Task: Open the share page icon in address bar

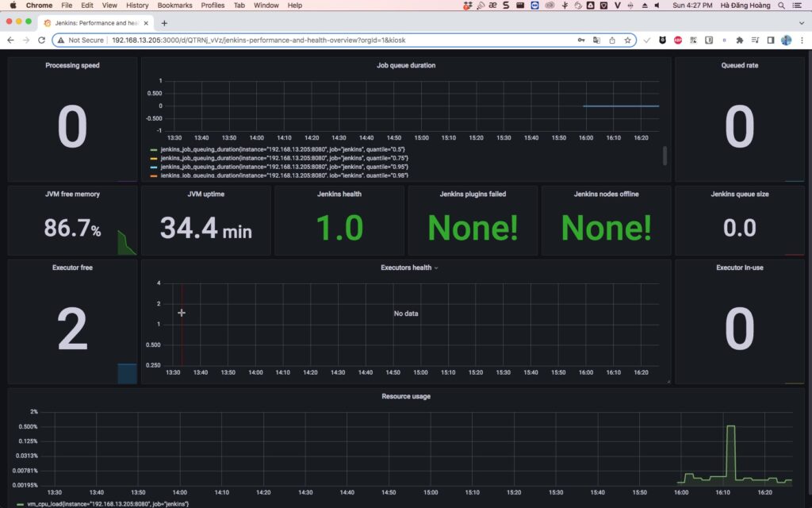Action: pyautogui.click(x=612, y=40)
